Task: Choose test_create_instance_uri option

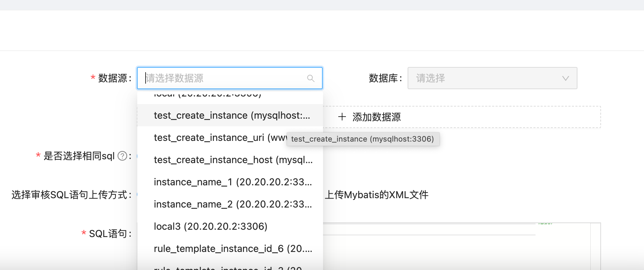Action: tap(230, 137)
